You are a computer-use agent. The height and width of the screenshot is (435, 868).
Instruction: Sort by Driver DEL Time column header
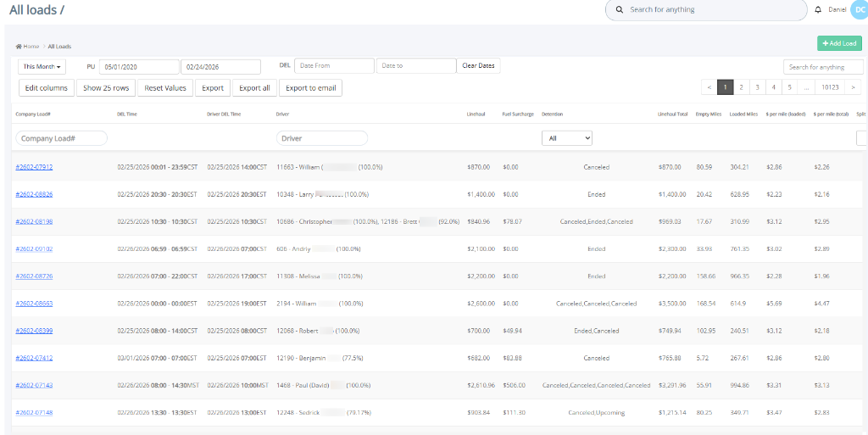pyautogui.click(x=224, y=114)
